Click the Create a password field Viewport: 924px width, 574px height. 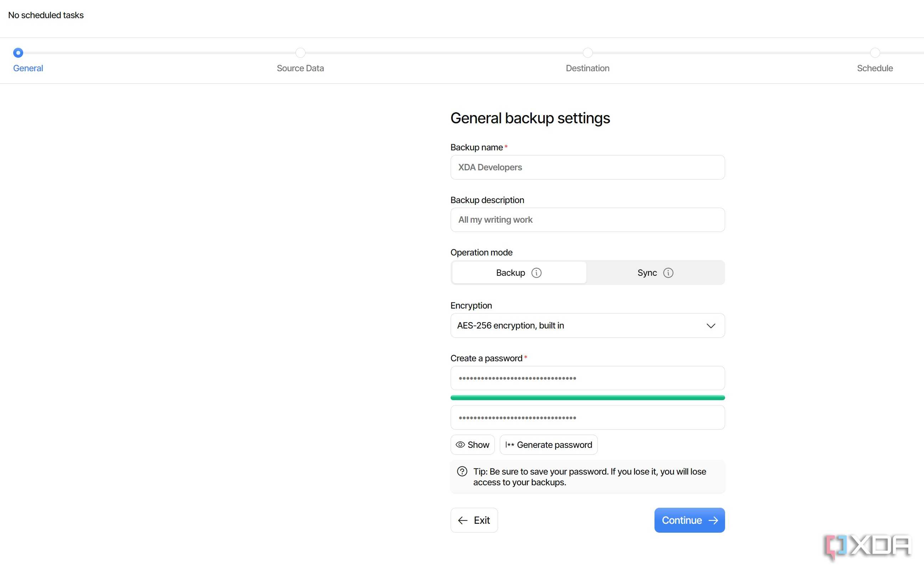pos(587,378)
